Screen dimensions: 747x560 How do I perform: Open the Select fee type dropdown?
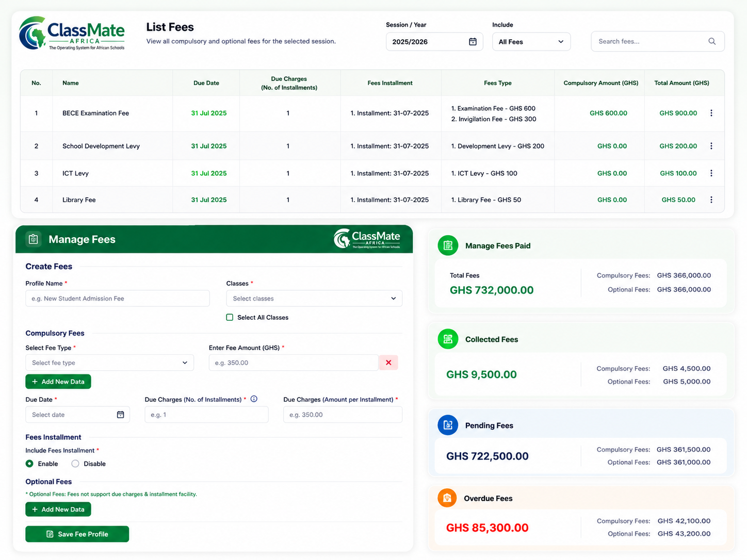tap(109, 363)
